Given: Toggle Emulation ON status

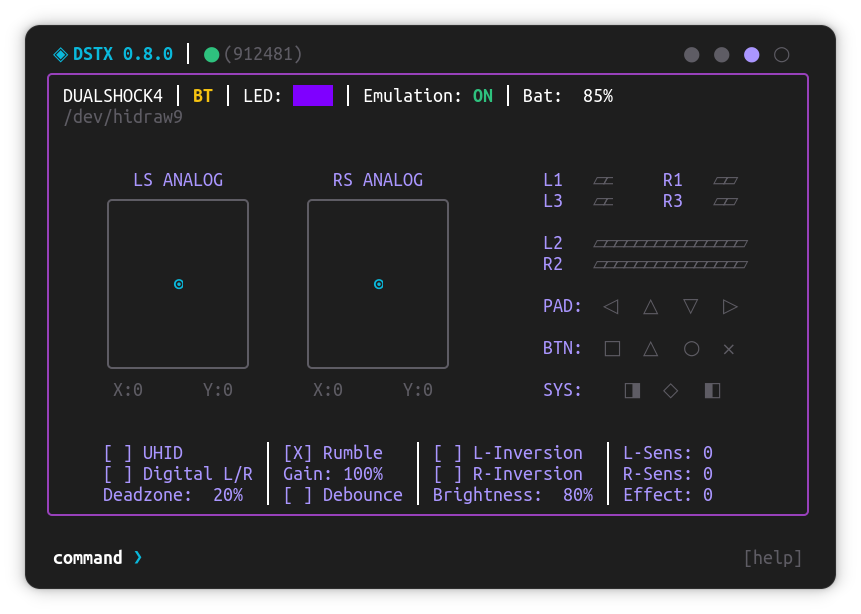Looking at the screenshot, I should coord(483,96).
